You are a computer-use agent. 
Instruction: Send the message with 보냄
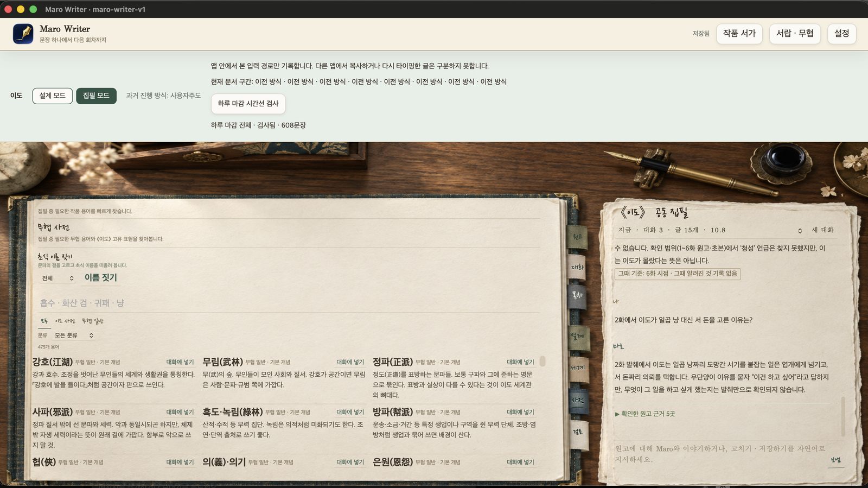pyautogui.click(x=835, y=460)
